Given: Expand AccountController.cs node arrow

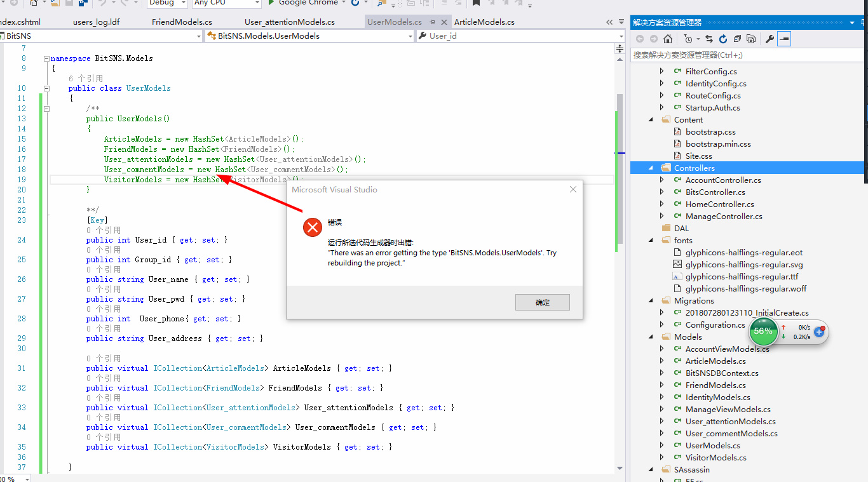Looking at the screenshot, I should [x=662, y=180].
